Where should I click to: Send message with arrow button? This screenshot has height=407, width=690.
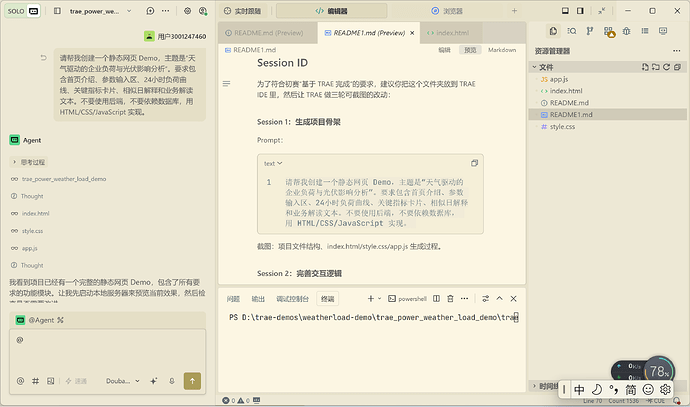[192, 381]
